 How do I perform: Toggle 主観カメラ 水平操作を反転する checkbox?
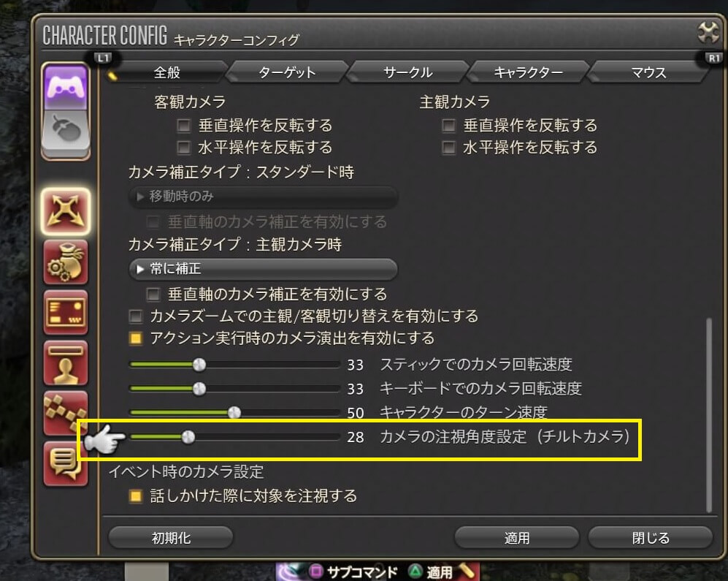coord(448,148)
